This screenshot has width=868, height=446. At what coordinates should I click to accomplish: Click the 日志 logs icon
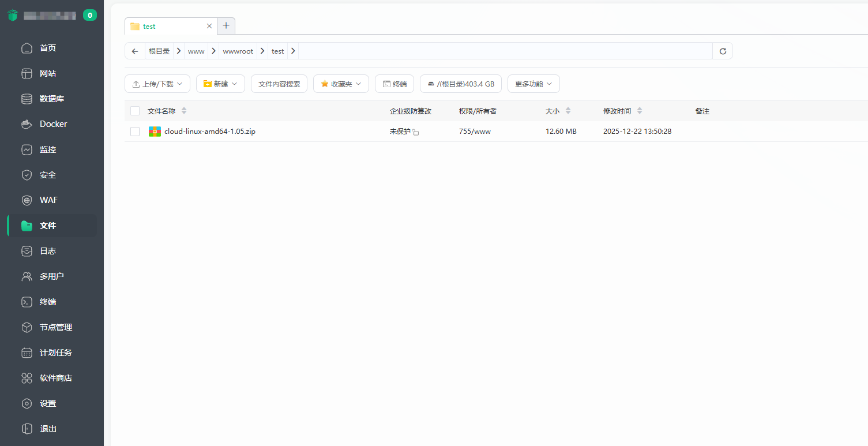[27, 251]
